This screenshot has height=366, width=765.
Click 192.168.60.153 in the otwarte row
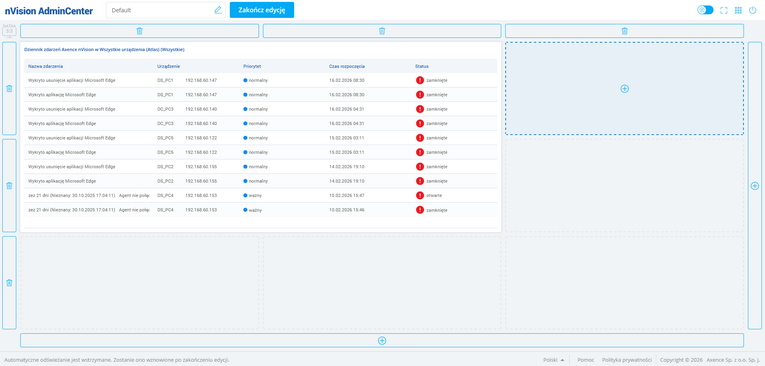pos(201,195)
